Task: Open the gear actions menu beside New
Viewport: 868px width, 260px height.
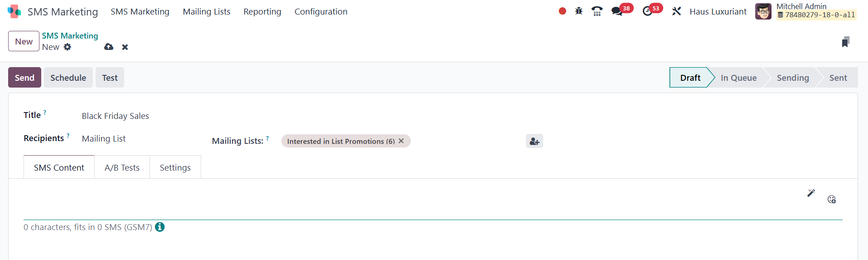Action: [68, 47]
